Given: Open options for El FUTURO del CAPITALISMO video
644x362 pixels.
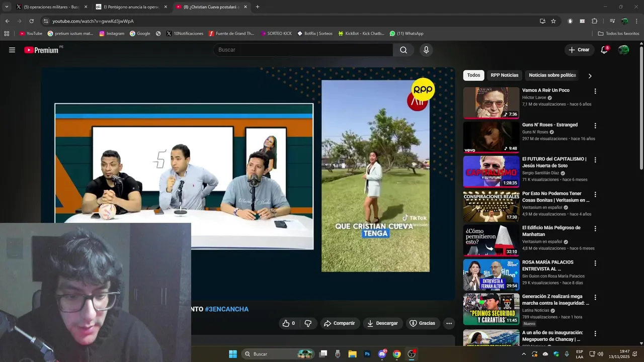Looking at the screenshot, I should pyautogui.click(x=595, y=160).
